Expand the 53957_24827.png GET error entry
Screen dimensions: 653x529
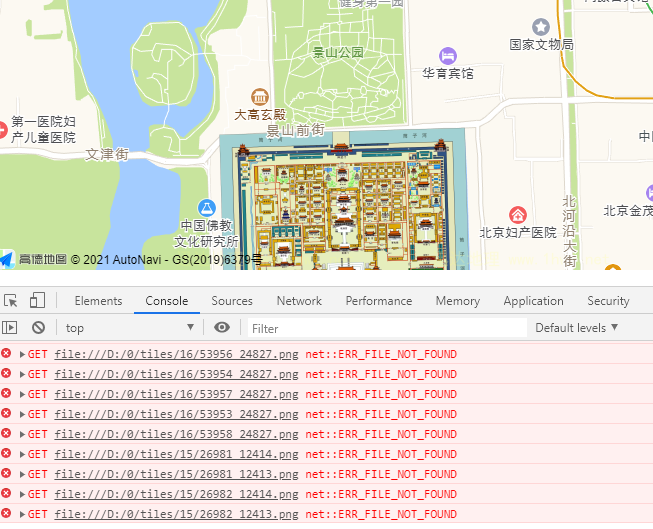pyautogui.click(x=22, y=394)
